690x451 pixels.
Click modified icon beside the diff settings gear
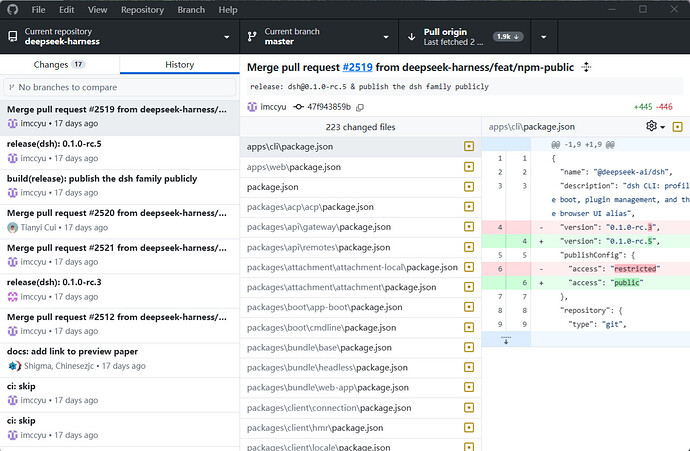pyautogui.click(x=678, y=127)
